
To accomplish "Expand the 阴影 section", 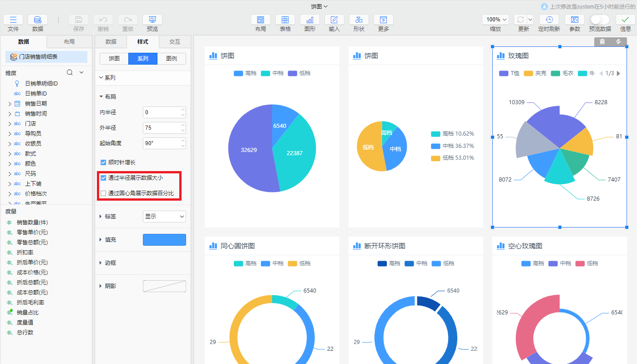I will click(101, 286).
